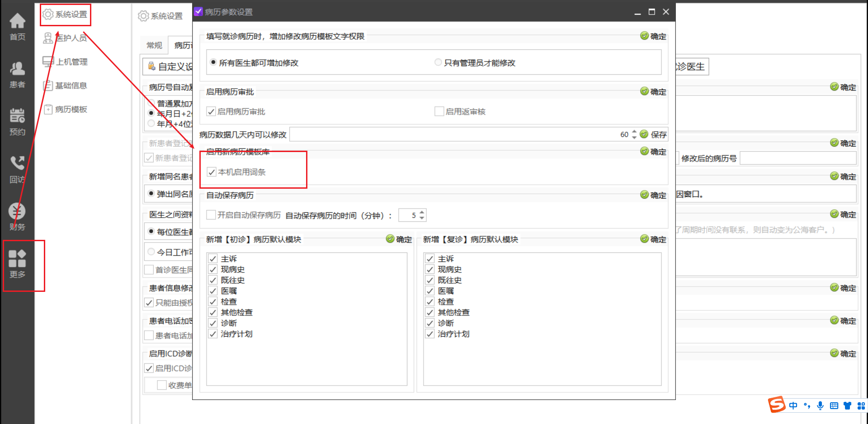868x424 pixels.
Task: Click the 病历数据几天内可以修改 input field
Action: (x=460, y=134)
